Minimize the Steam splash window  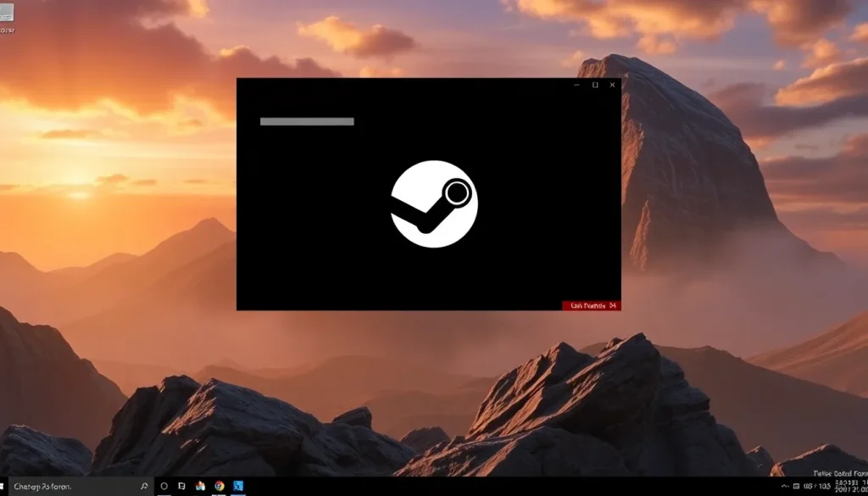tap(577, 85)
